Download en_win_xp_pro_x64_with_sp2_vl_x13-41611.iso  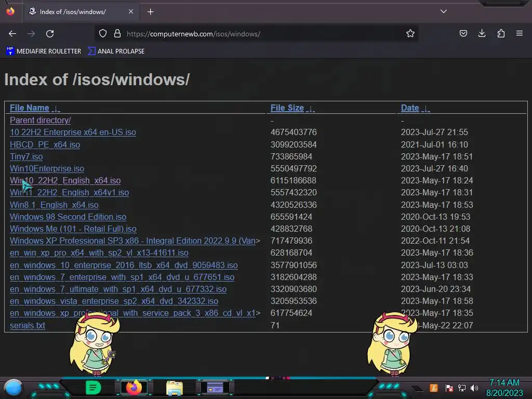[99, 253]
